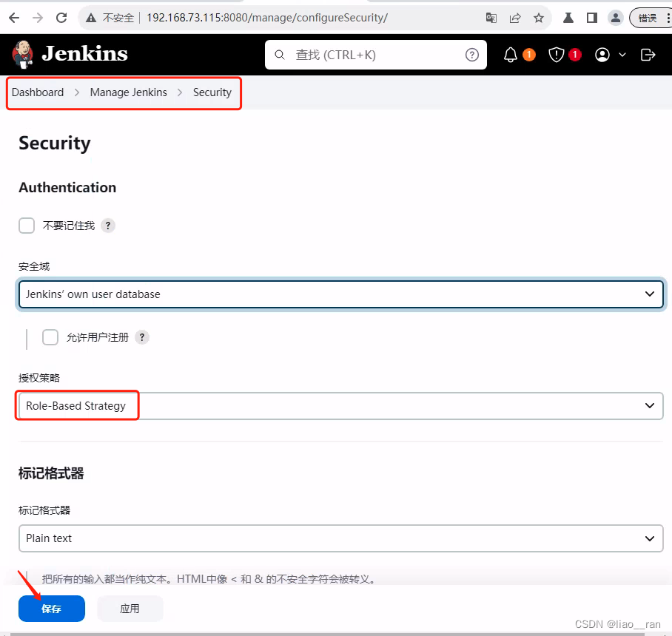The width and height of the screenshot is (672, 636).
Task: Click the Jenkins butler logo
Action: click(x=23, y=55)
